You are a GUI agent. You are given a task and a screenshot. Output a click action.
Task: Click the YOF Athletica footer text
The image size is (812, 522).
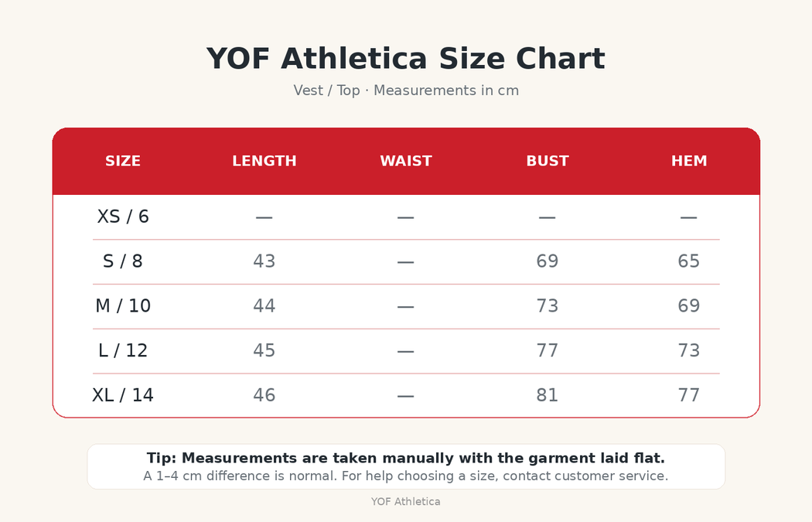click(x=406, y=502)
